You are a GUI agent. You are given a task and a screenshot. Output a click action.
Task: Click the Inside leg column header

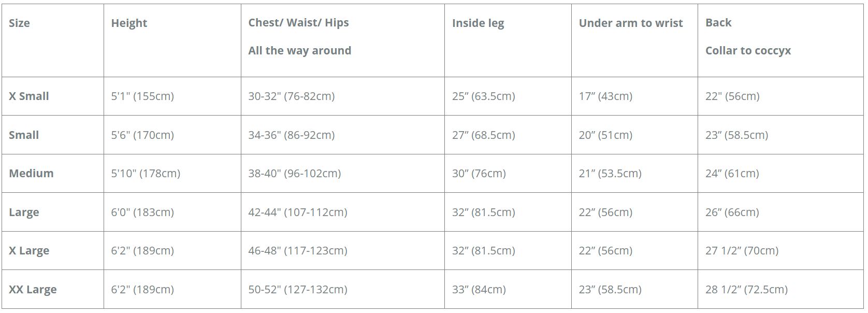click(478, 23)
